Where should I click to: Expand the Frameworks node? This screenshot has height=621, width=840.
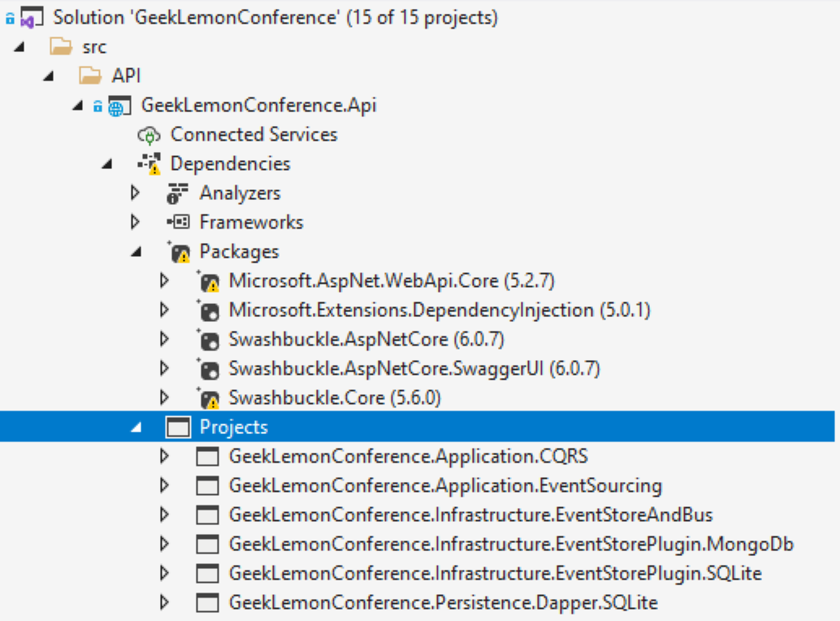pyautogui.click(x=135, y=221)
